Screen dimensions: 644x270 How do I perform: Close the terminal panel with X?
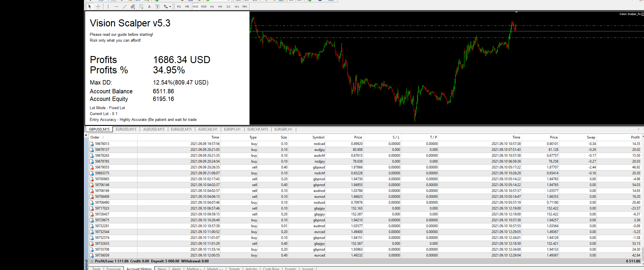coord(86,135)
